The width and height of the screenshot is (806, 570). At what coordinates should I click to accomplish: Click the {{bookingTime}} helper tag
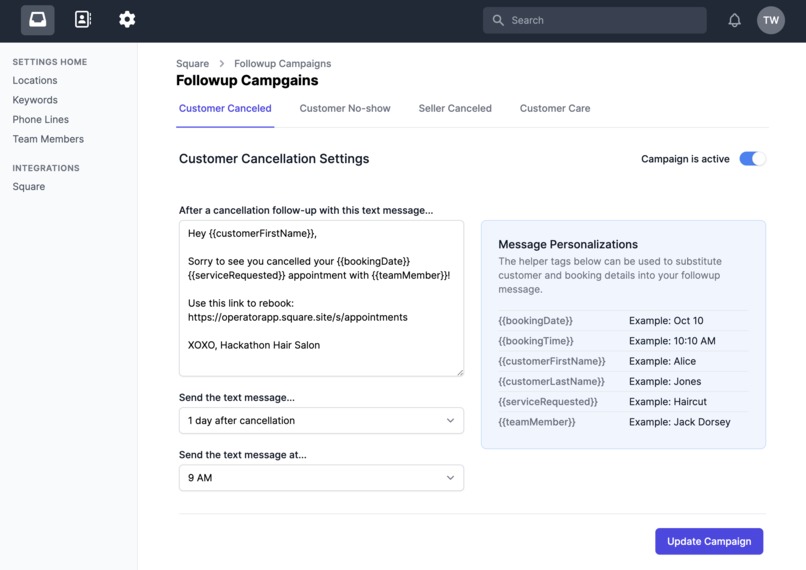click(x=536, y=341)
